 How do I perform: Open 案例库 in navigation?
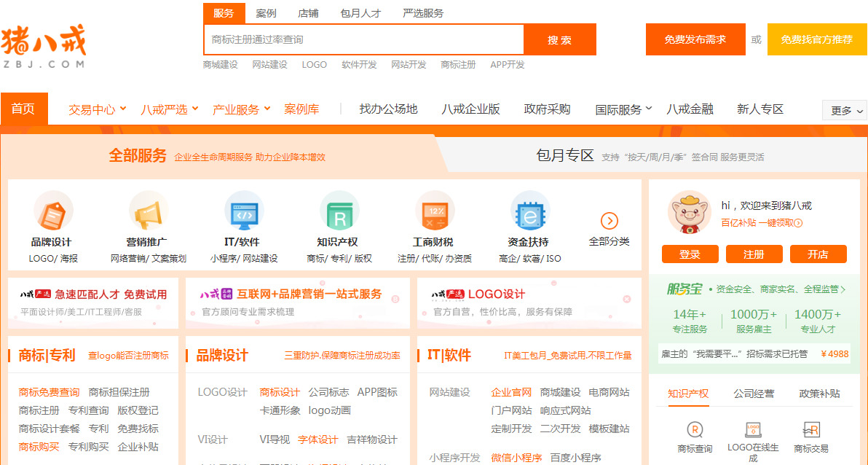(x=301, y=109)
